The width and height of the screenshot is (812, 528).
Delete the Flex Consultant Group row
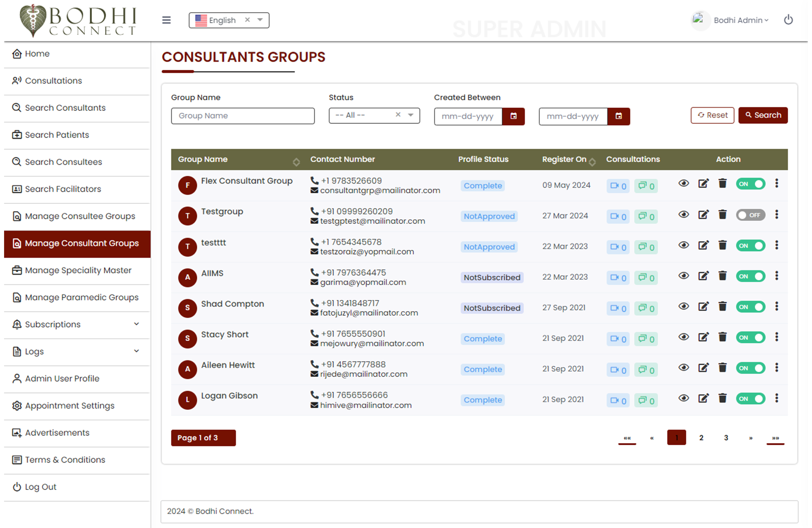(x=722, y=184)
